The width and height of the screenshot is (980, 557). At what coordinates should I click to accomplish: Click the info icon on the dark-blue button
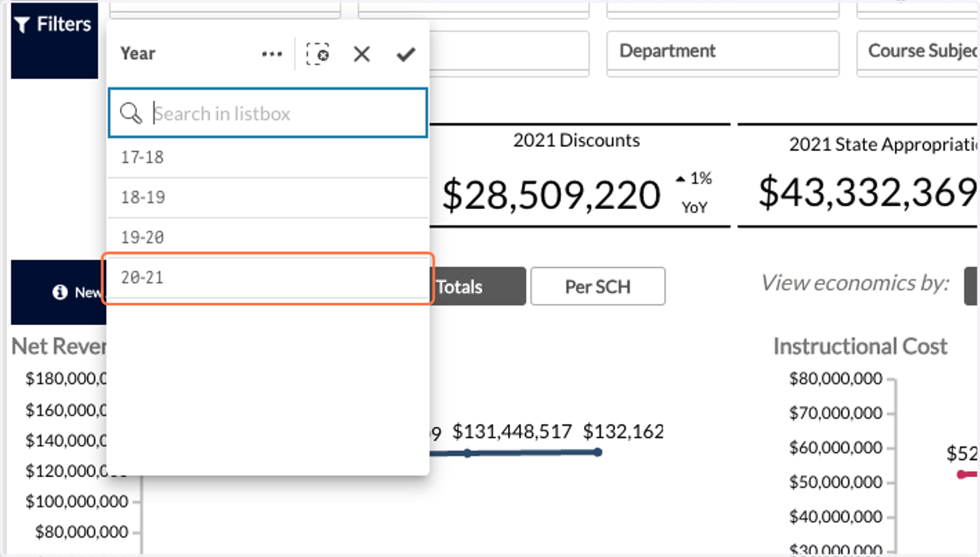(x=59, y=292)
